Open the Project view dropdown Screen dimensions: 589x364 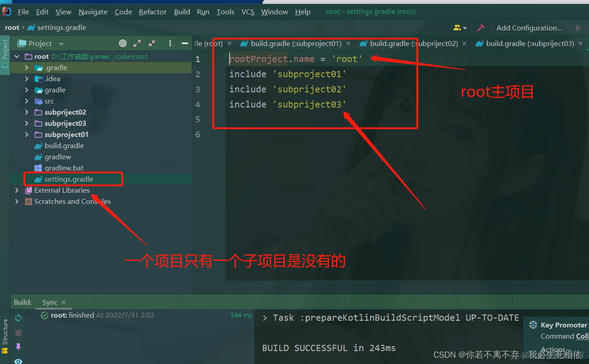click(41, 43)
